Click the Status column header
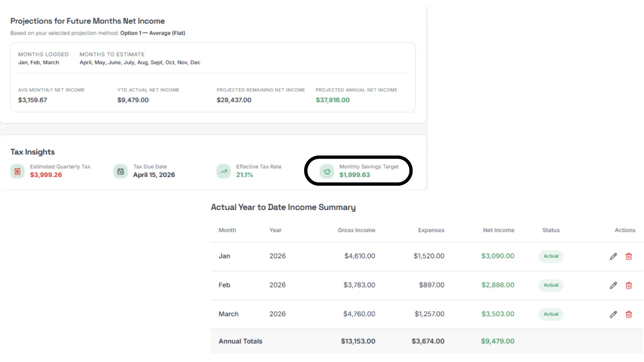Screen dimensions: 644x362 [551, 230]
